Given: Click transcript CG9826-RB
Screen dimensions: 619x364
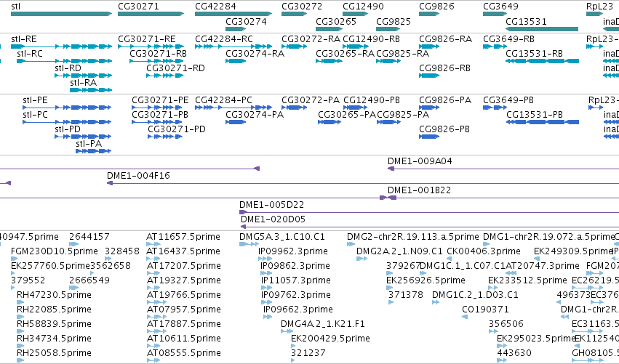Looking at the screenshot, I should (x=444, y=68).
